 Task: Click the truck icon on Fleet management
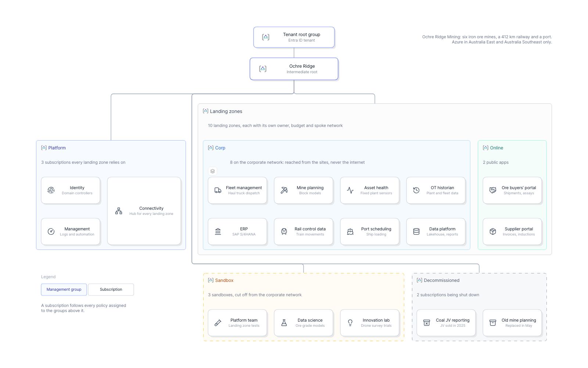218,190
